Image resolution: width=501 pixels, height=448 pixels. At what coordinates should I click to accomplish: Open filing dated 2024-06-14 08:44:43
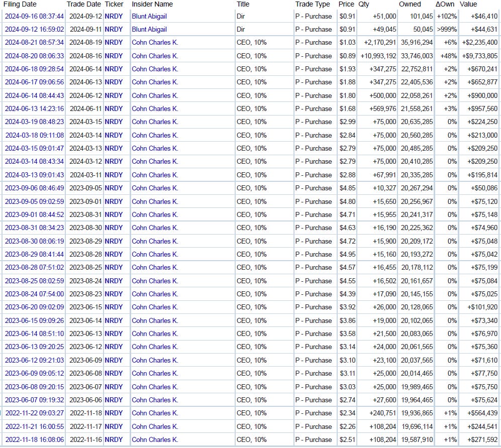pyautogui.click(x=34, y=95)
